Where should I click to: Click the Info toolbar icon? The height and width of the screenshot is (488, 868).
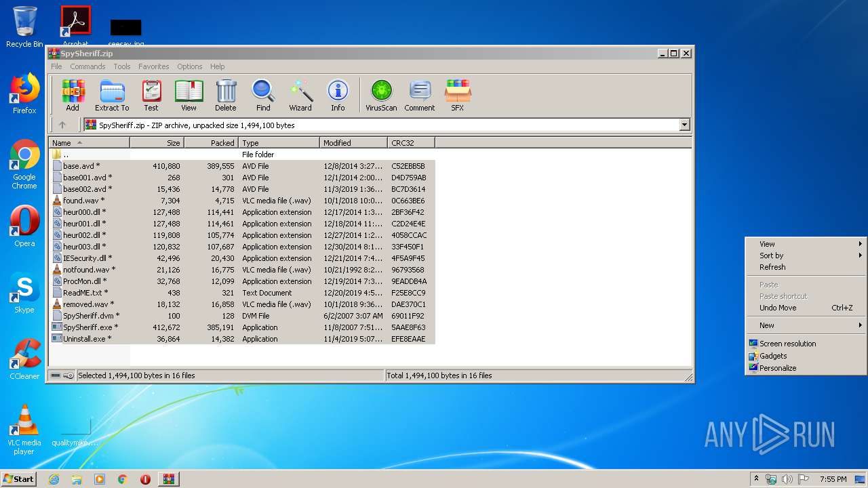point(338,96)
